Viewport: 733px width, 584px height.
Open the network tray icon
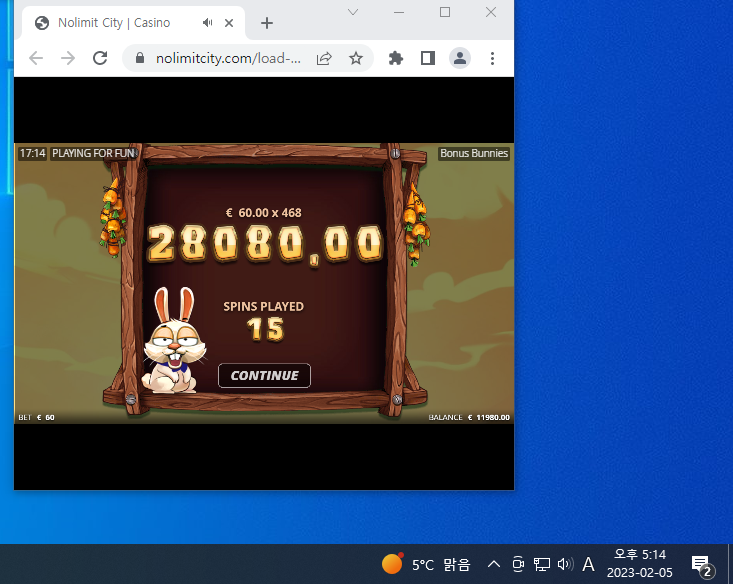(x=542, y=564)
